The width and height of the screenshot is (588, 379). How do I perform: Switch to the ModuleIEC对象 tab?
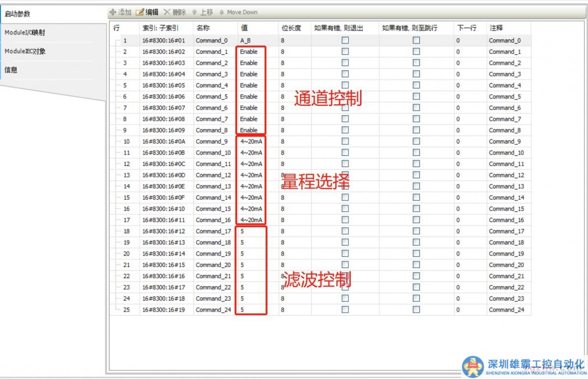25,51
